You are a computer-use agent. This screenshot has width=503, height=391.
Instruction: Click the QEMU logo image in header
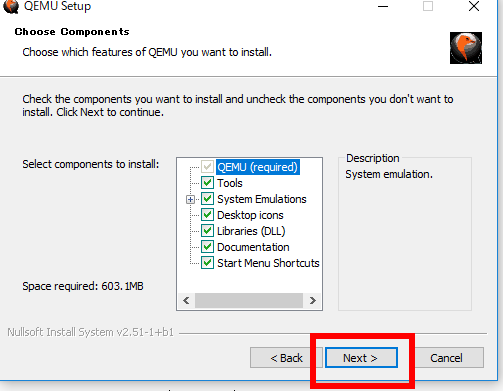click(x=466, y=48)
